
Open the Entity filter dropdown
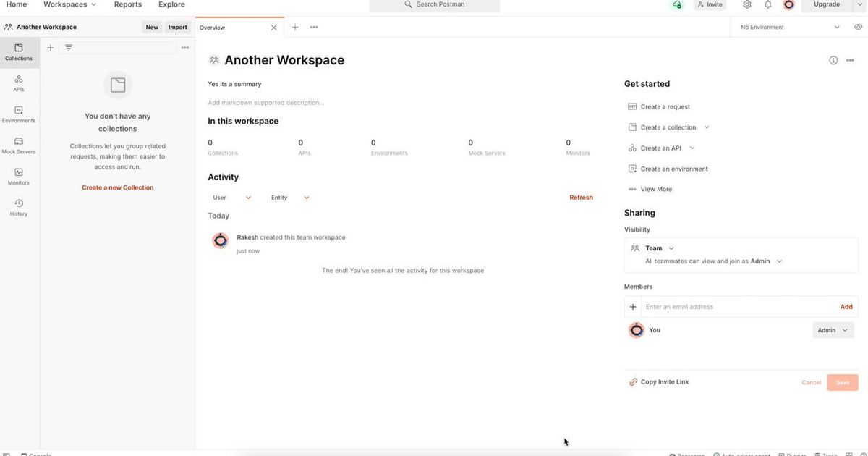pos(290,198)
